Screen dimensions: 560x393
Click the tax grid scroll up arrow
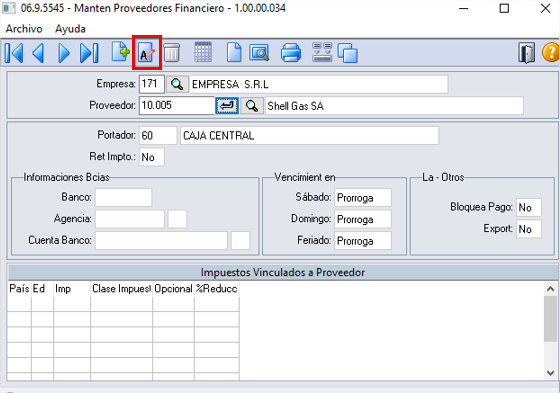click(x=550, y=289)
